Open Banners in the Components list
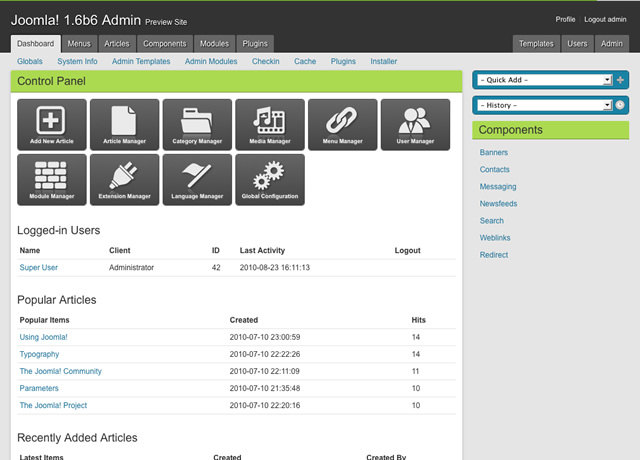The width and height of the screenshot is (640, 460). click(x=493, y=152)
